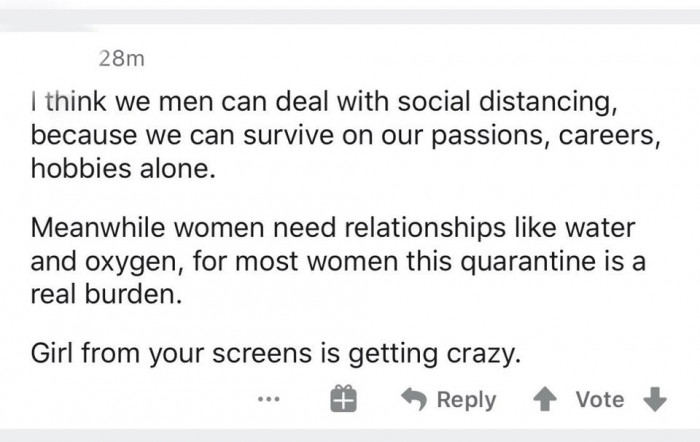Give an award with the gift icon
The width and height of the screenshot is (700, 442).
(x=344, y=400)
